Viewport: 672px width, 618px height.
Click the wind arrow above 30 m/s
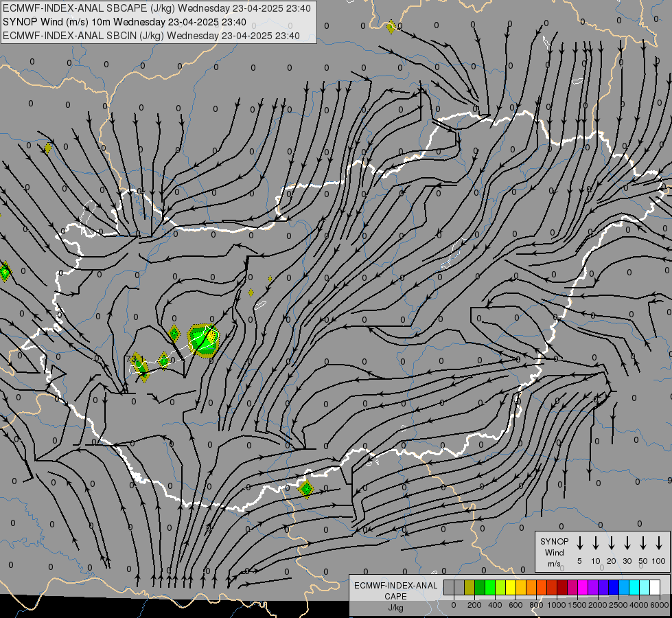pos(627,542)
